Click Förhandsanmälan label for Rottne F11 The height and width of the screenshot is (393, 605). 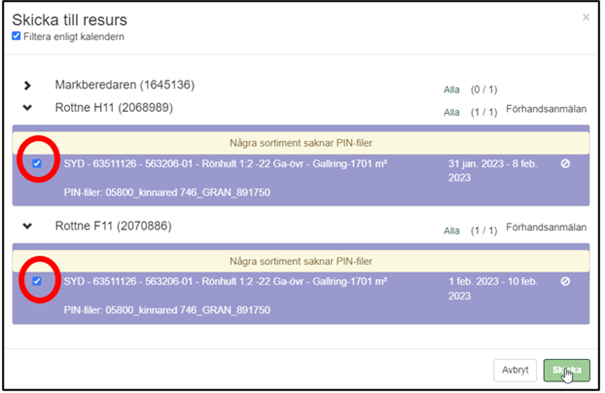coord(546,228)
